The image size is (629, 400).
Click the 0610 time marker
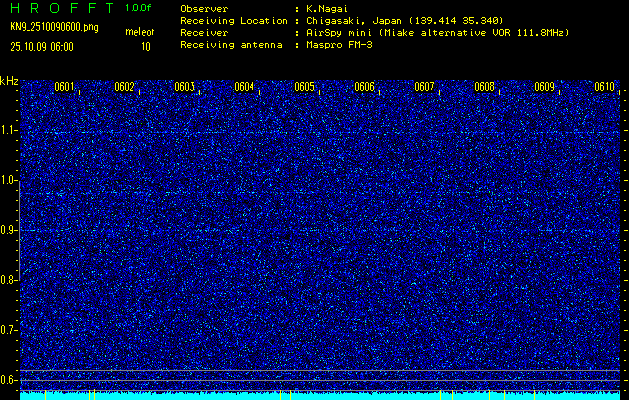604,87
